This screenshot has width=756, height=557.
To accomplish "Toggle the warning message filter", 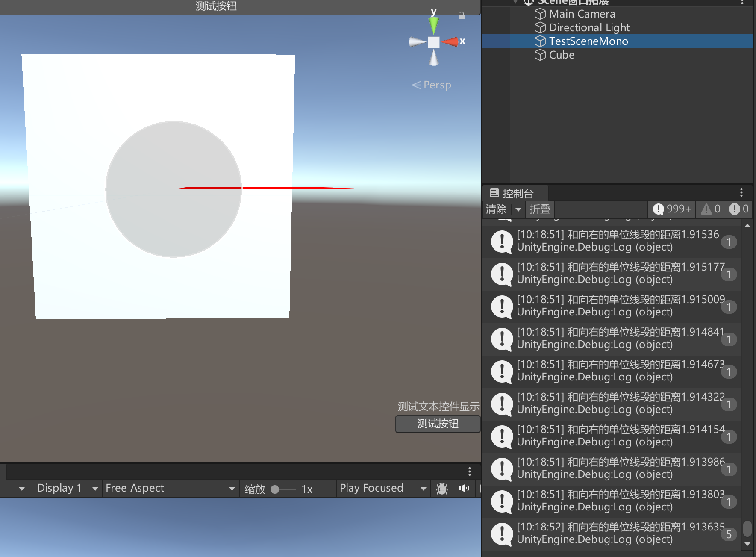I will (711, 209).
